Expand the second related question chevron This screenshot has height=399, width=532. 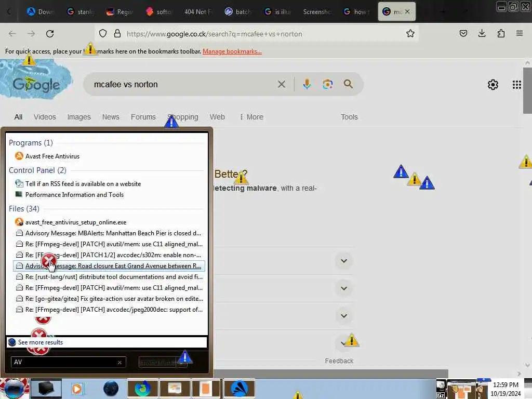tap(344, 288)
